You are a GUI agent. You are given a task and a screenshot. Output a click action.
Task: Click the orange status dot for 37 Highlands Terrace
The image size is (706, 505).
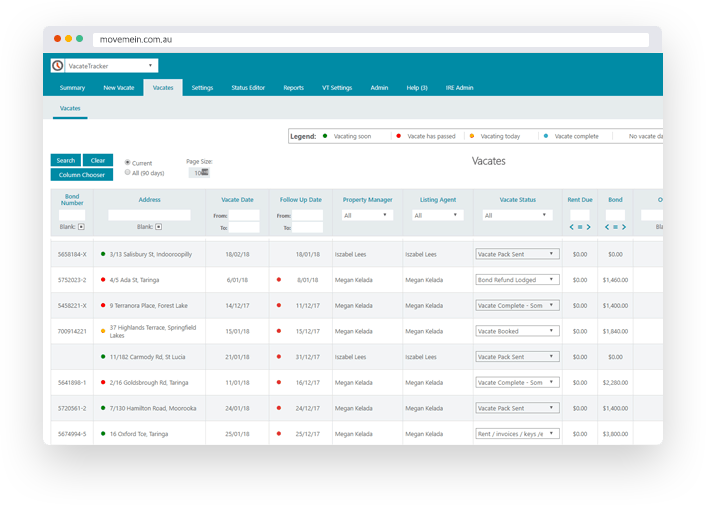(x=103, y=331)
